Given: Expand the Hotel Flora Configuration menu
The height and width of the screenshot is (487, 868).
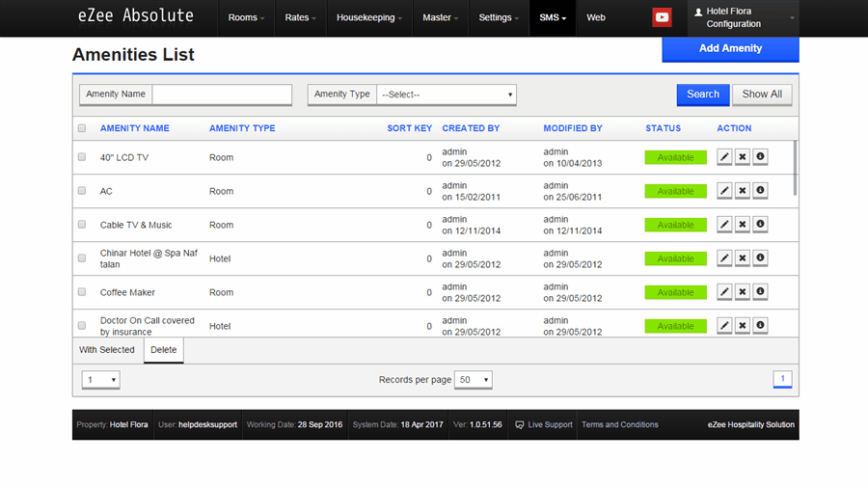Looking at the screenshot, I should pyautogui.click(x=744, y=17).
